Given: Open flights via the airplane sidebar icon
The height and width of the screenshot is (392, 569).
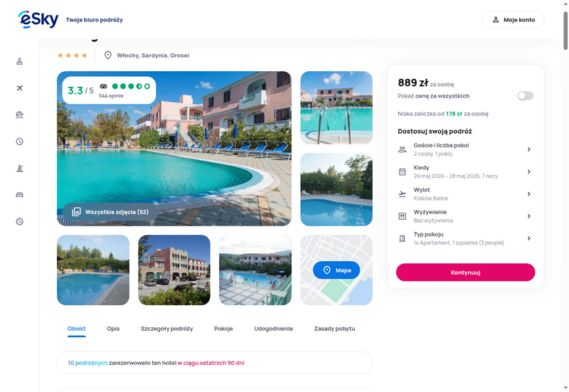Looking at the screenshot, I should click(20, 88).
